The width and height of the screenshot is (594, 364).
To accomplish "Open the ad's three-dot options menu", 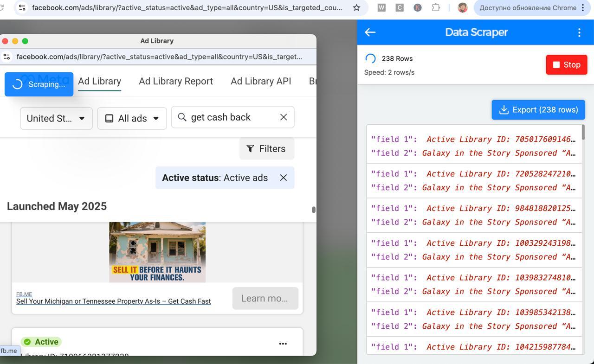I will (283, 344).
